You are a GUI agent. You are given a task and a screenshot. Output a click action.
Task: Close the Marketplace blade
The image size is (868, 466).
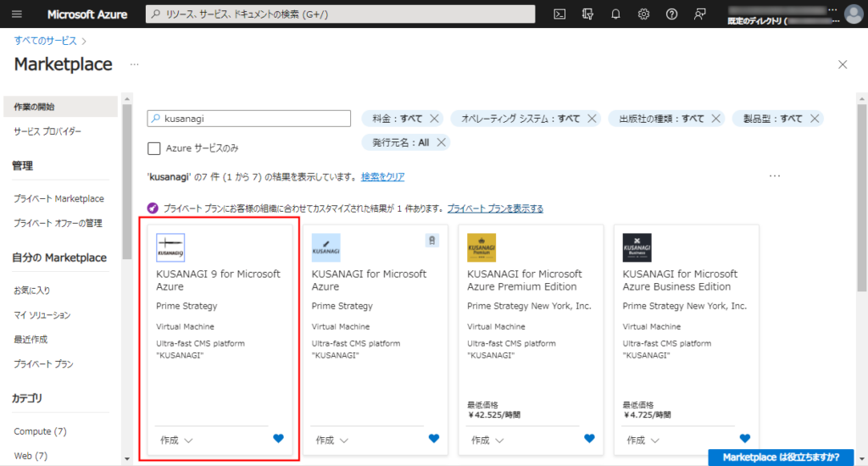[843, 64]
